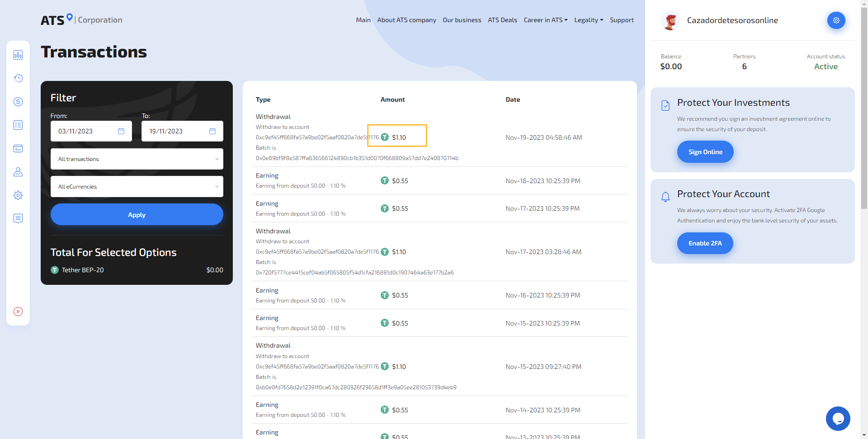Click the credit card sidebar icon
The height and width of the screenshot is (439, 868).
point(18,148)
